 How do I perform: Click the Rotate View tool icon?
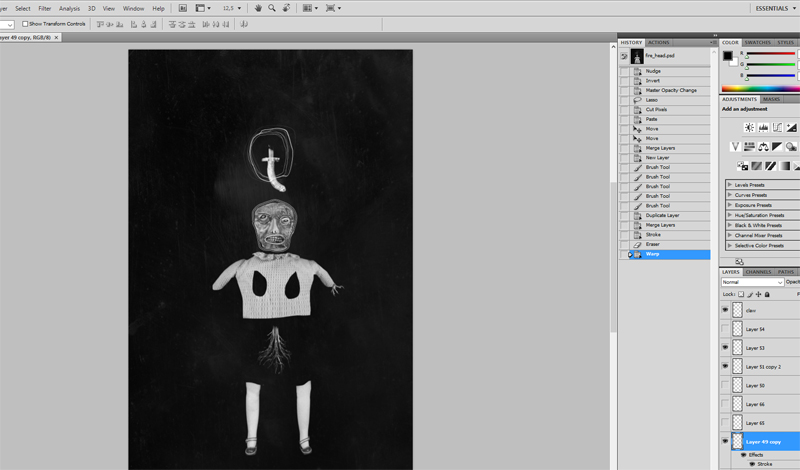[286, 8]
